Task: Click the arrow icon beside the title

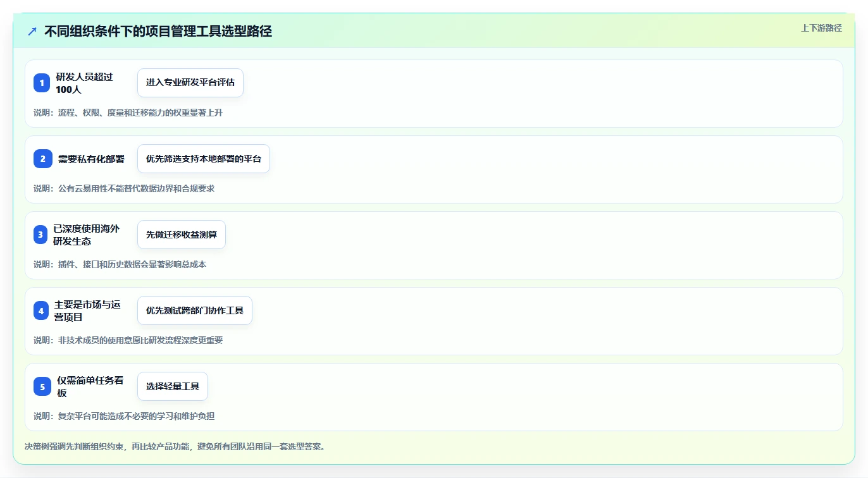Action: point(32,31)
